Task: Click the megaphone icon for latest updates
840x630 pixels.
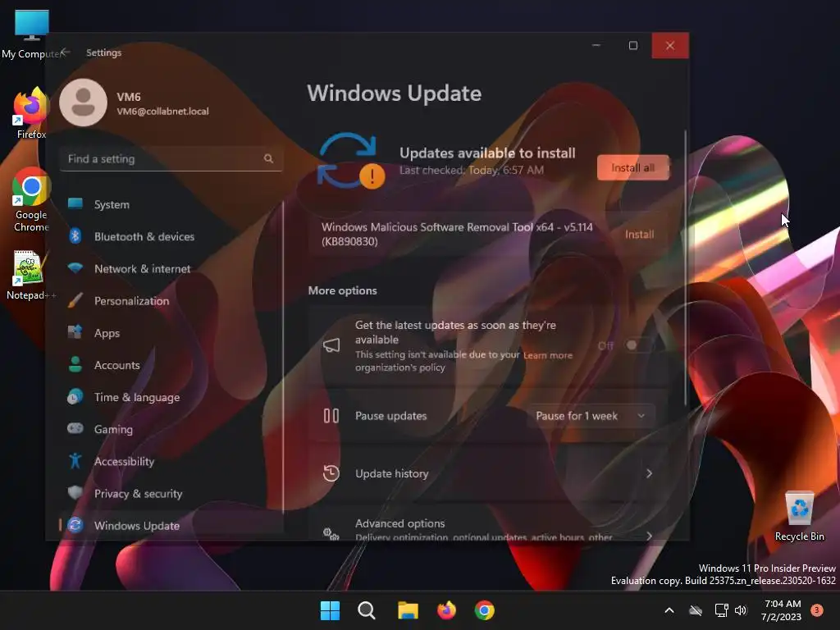Action: 331,345
